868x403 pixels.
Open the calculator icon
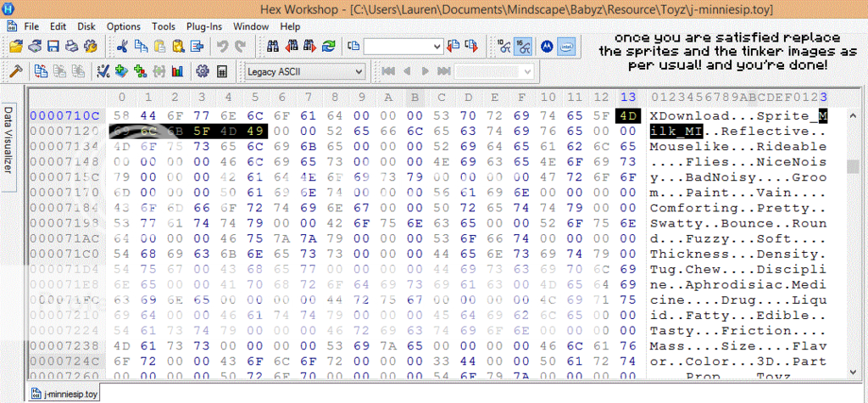pyautogui.click(x=221, y=71)
